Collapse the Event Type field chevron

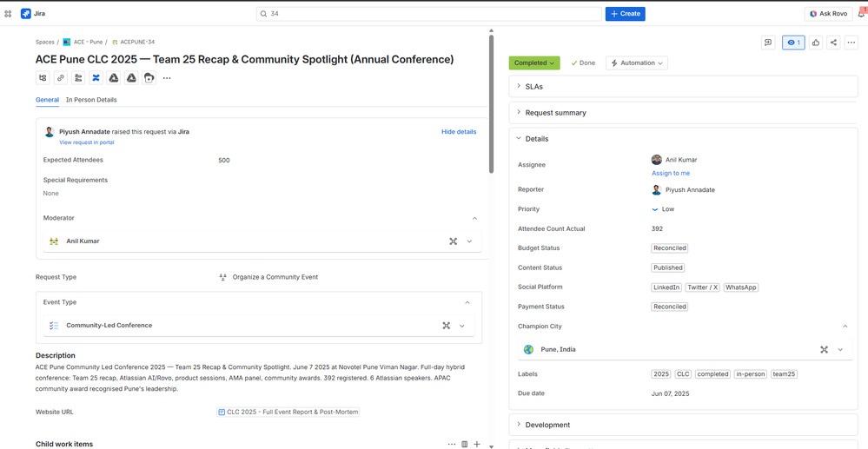[467, 302]
